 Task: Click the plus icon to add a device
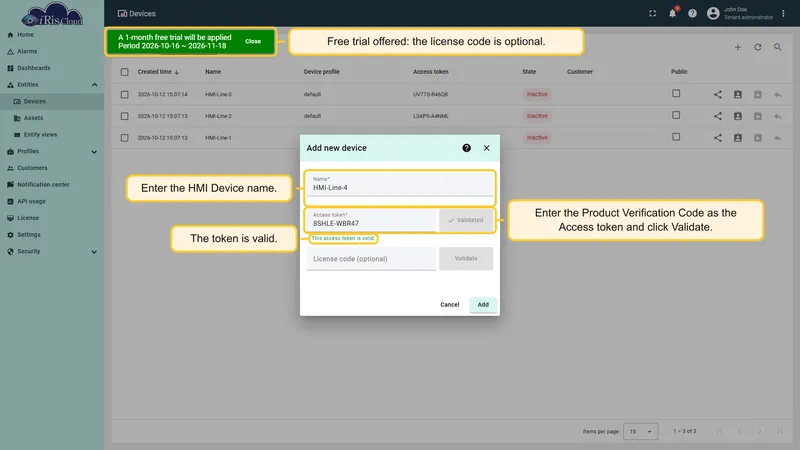(738, 47)
